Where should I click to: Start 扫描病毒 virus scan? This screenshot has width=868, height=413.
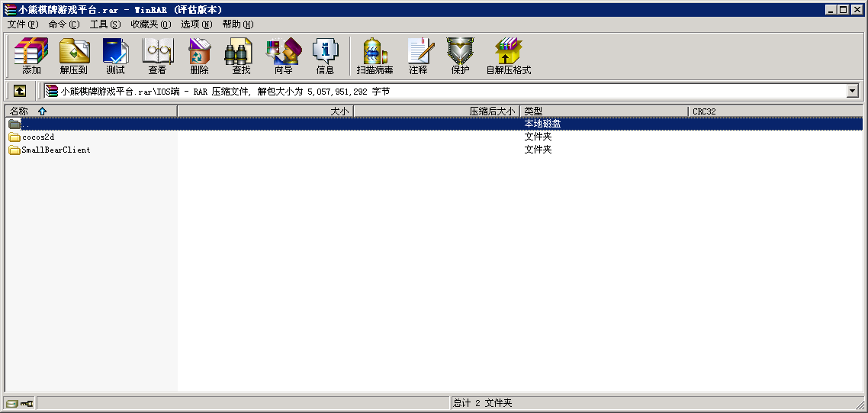click(x=375, y=56)
